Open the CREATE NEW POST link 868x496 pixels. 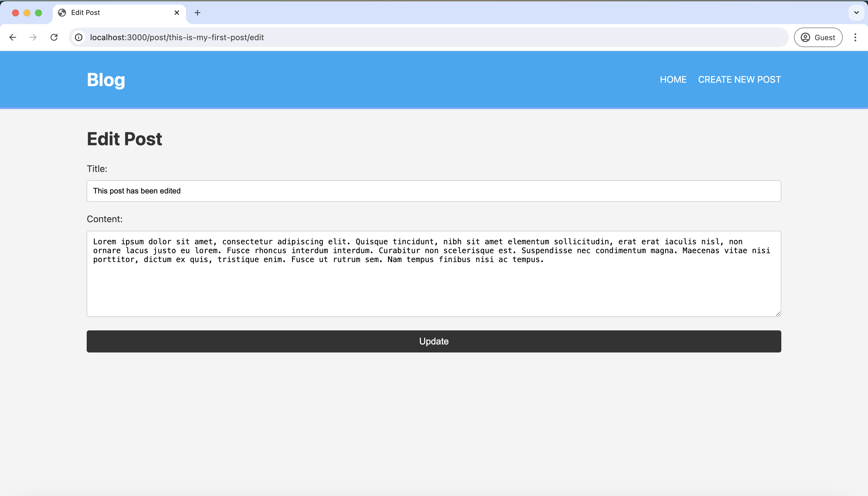point(739,80)
